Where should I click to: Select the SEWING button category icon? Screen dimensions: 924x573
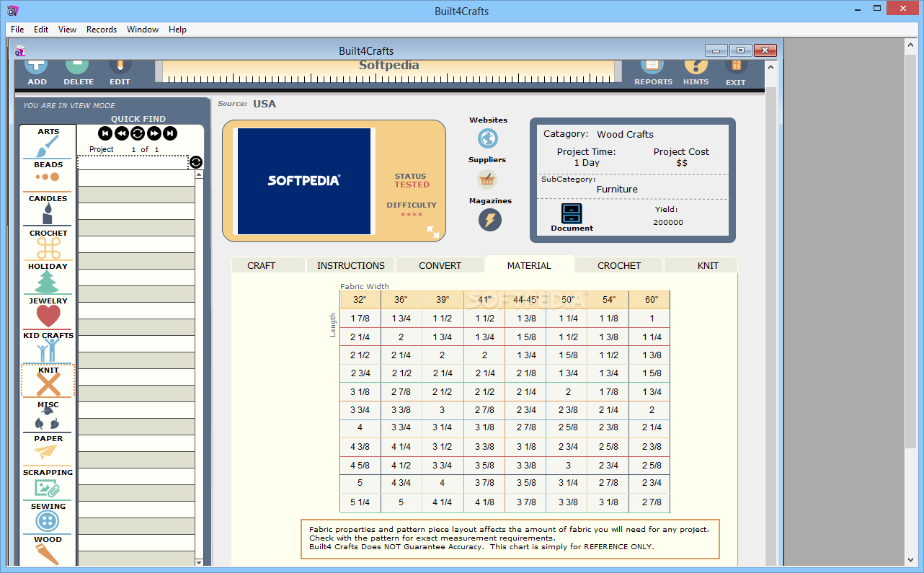(48, 521)
